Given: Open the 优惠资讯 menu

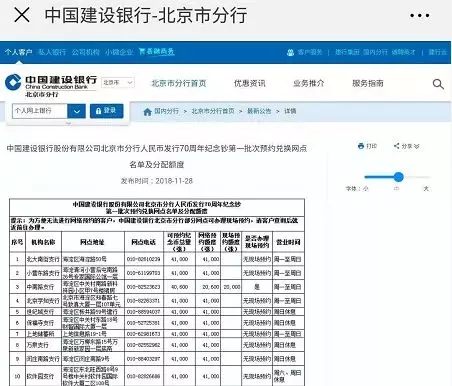Looking at the screenshot, I should click(250, 83).
